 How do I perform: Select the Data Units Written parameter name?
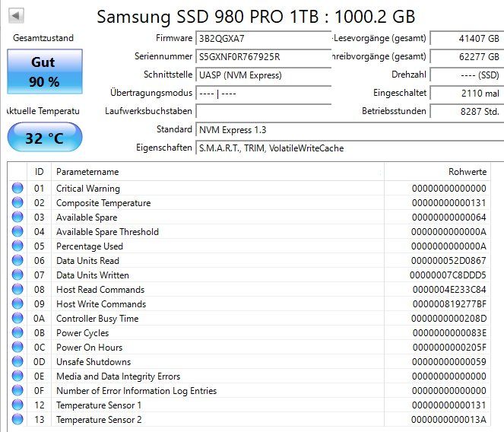[93, 275]
